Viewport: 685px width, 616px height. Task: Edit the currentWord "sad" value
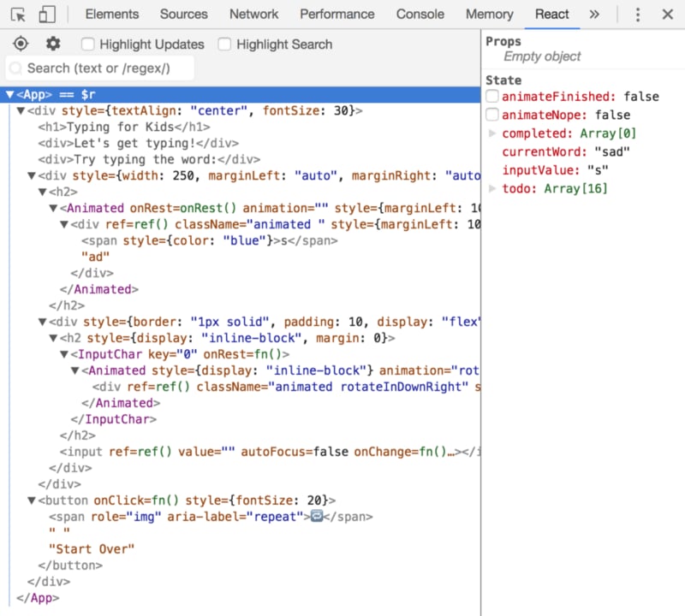(612, 151)
